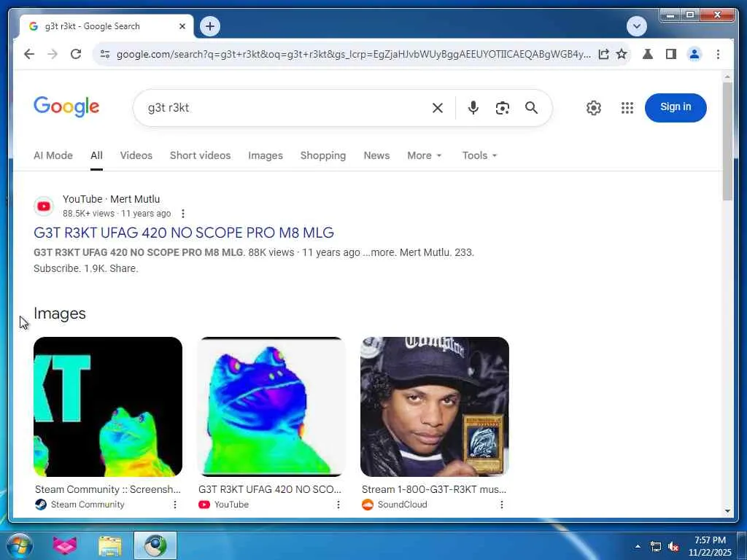Screen dimensions: 747x560
Task: Open options for SoundCloud image result
Action: pyautogui.click(x=502, y=505)
